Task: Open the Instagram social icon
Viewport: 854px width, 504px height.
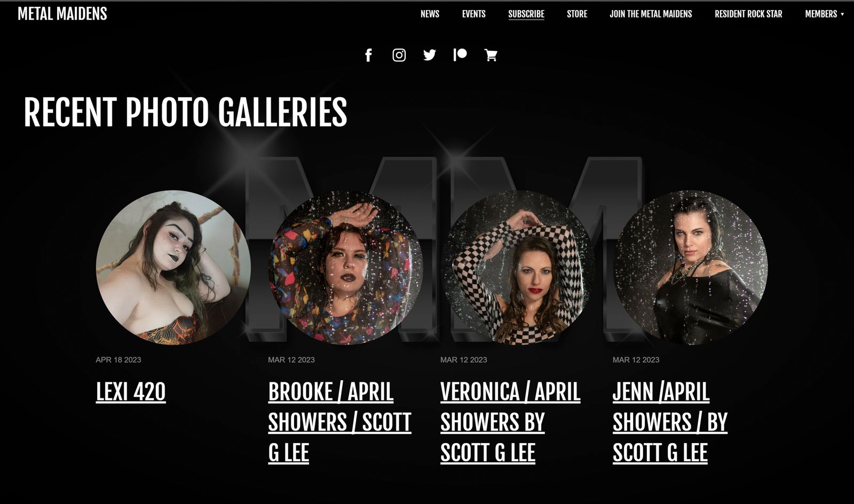Action: click(399, 55)
